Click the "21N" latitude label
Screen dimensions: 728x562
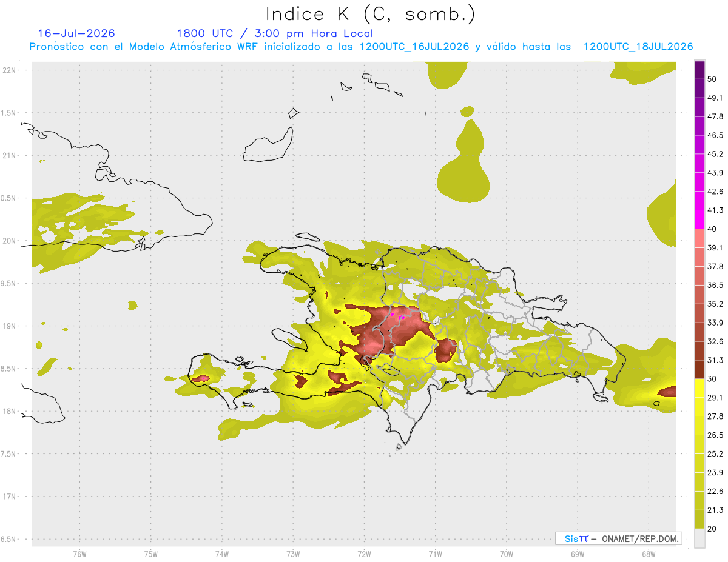pos(10,156)
